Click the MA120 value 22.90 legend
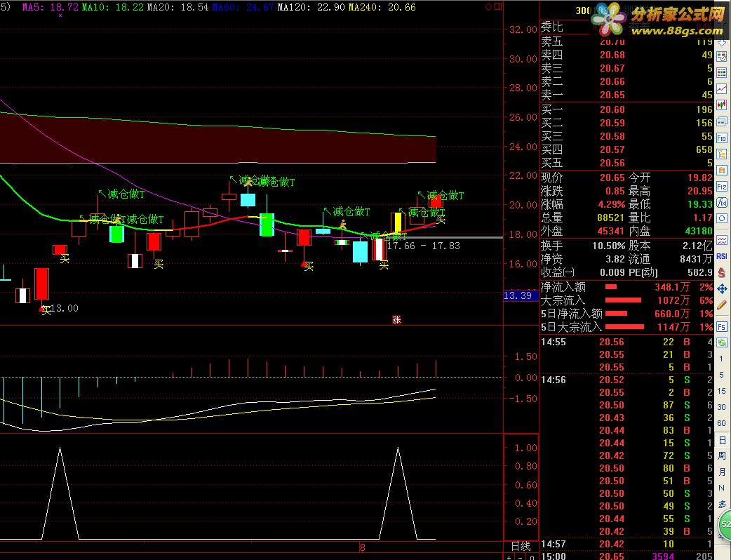Viewport: 731px width, 560px height. [x=311, y=7]
